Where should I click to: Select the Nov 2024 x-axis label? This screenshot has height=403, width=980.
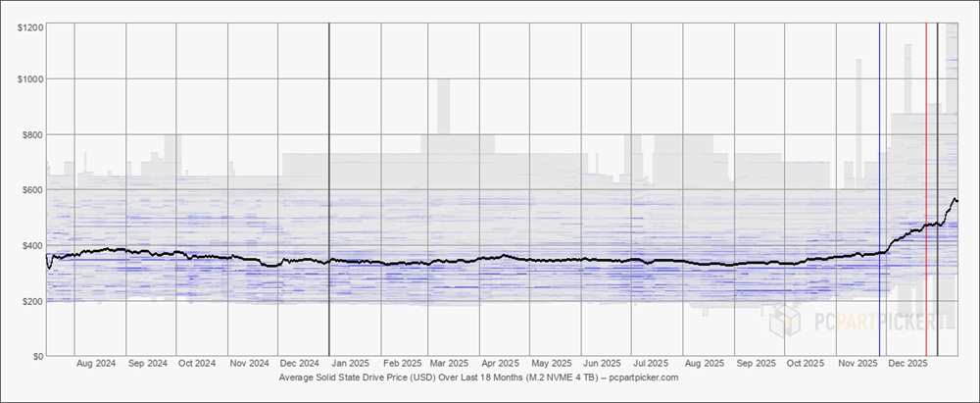point(249,363)
